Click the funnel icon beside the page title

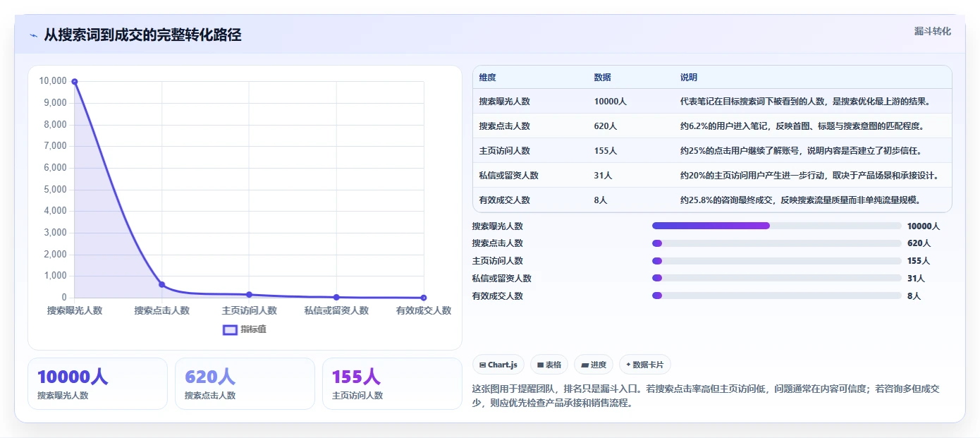(x=33, y=35)
